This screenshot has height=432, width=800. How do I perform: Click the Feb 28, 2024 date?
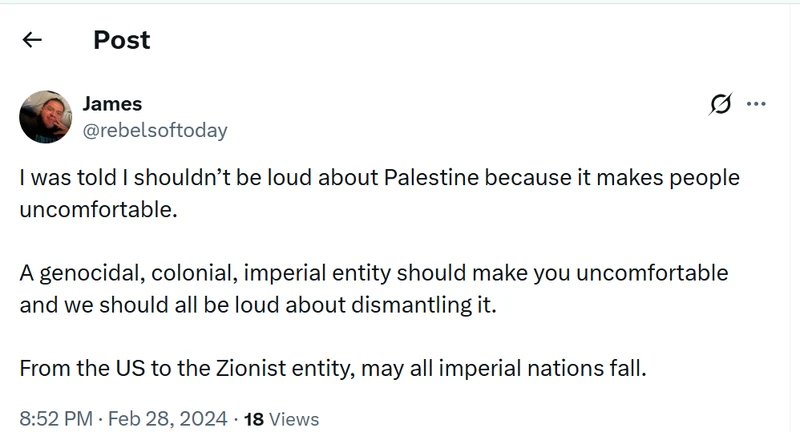168,419
